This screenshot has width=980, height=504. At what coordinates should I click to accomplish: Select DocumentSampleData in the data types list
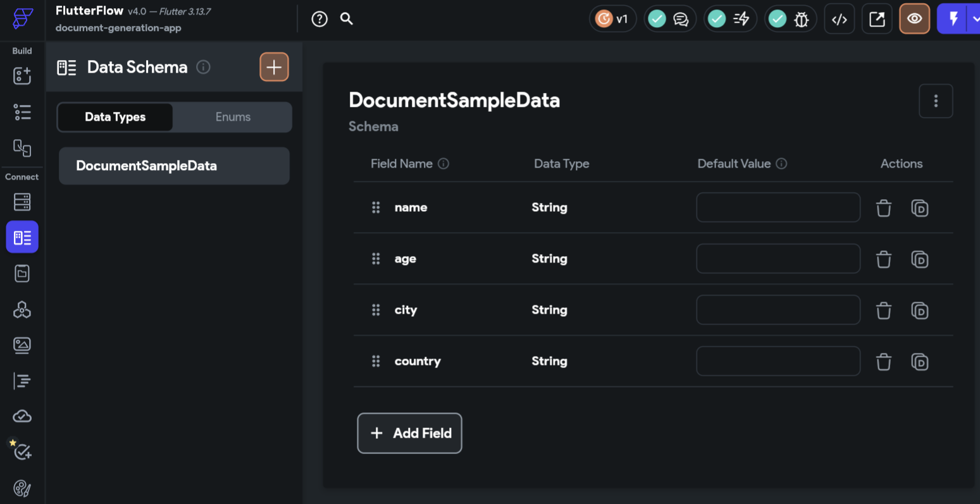coord(174,166)
